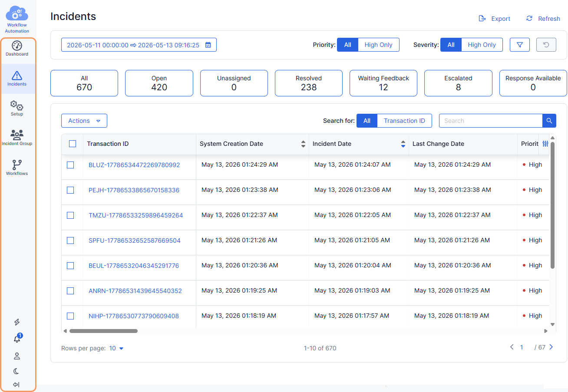Focus the Search input field
Screen dimensions: 568x392
pyautogui.click(x=491, y=121)
